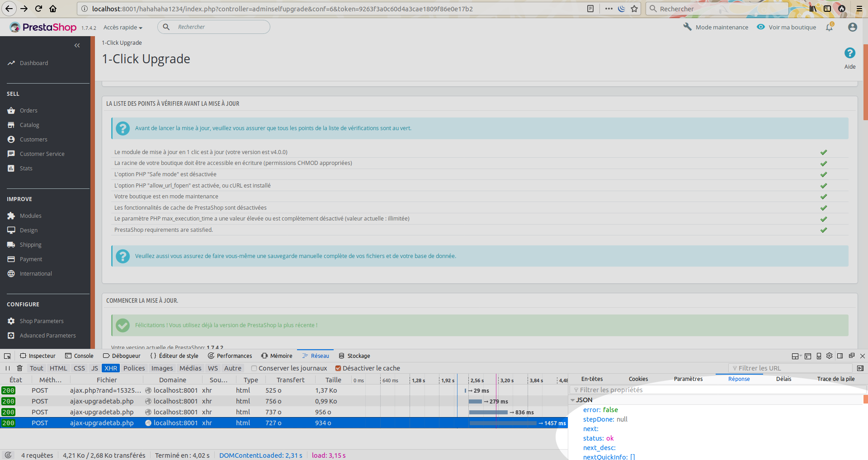
Task: Clear network requests with trash icon
Action: (x=19, y=368)
